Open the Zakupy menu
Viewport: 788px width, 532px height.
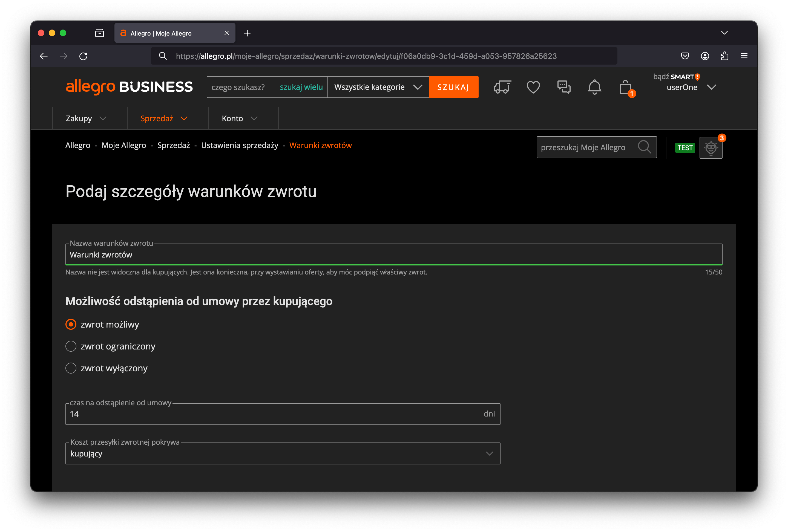click(x=86, y=118)
